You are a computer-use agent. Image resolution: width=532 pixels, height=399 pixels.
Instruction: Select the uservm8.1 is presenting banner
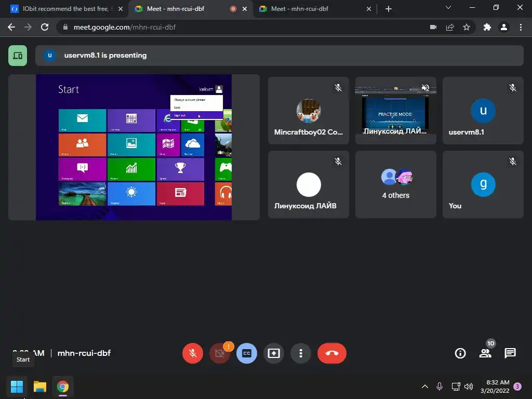pos(279,55)
